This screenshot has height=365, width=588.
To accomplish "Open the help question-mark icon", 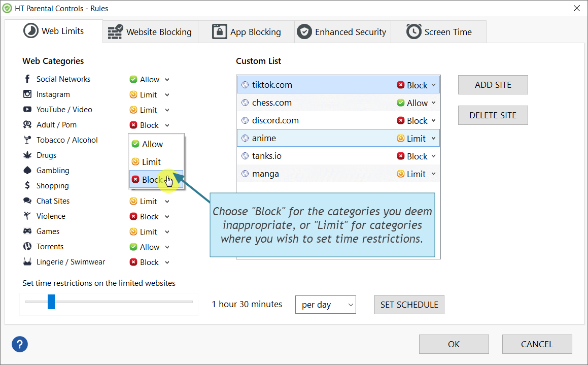I will pyautogui.click(x=19, y=344).
